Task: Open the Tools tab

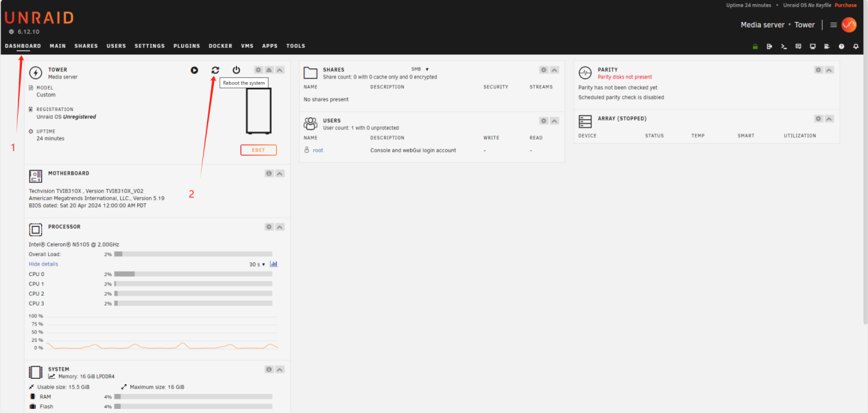Action: pos(296,46)
